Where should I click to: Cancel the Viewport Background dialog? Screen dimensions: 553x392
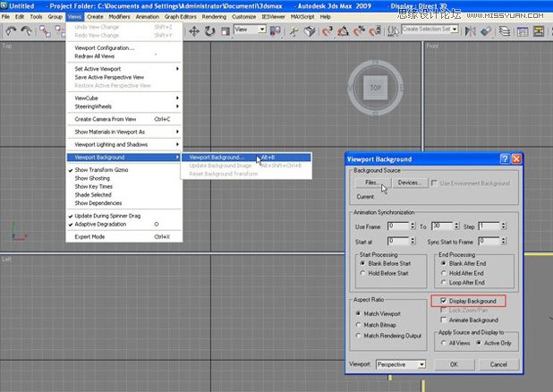coord(498,364)
